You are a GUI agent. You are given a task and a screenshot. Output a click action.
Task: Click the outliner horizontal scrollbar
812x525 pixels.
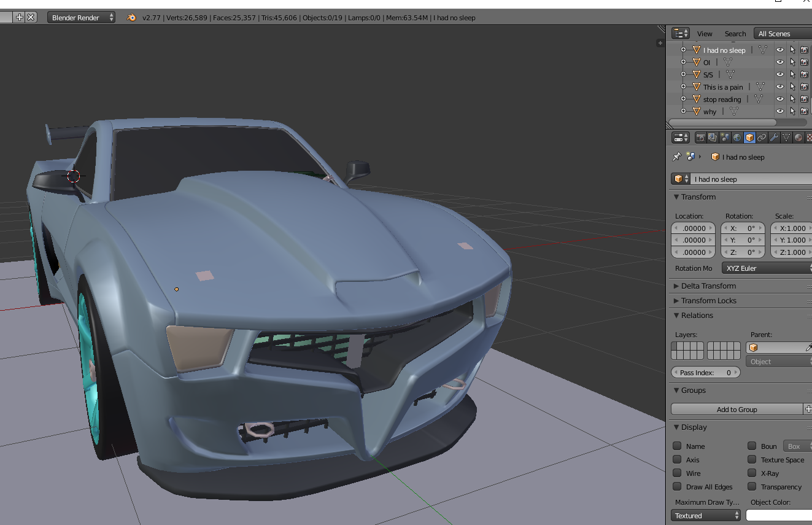point(722,123)
